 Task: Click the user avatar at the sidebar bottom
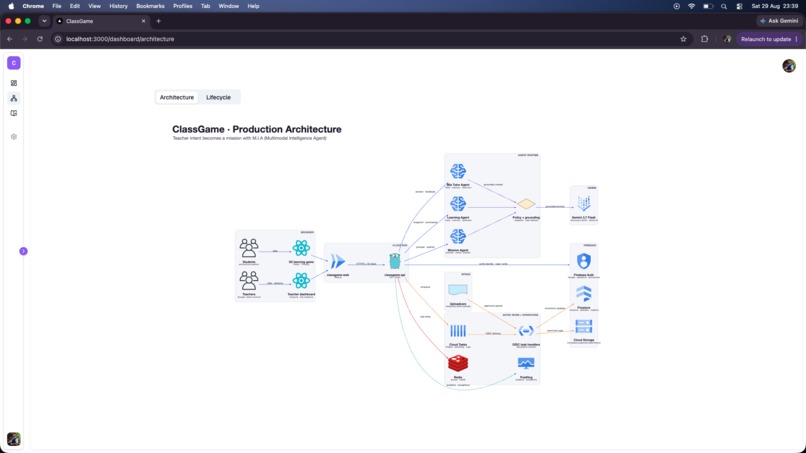pyautogui.click(x=14, y=439)
